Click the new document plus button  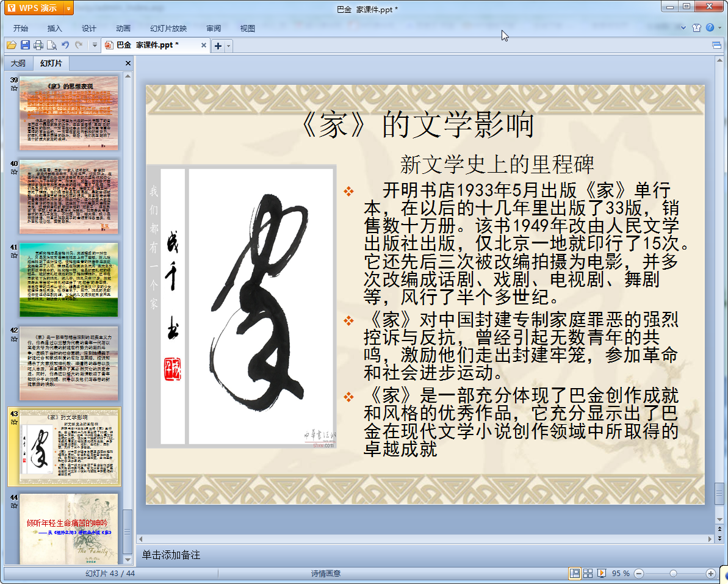(218, 46)
